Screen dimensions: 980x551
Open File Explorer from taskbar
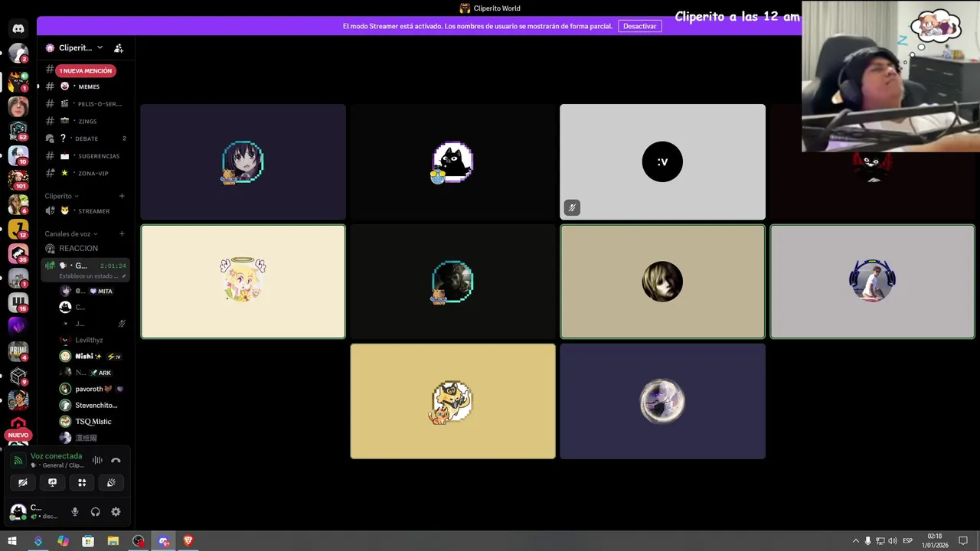113,541
